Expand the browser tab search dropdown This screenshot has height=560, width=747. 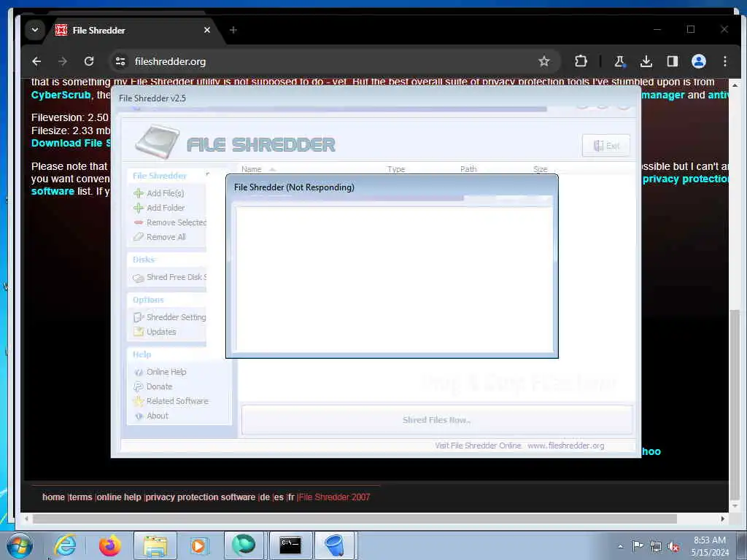pos(35,30)
